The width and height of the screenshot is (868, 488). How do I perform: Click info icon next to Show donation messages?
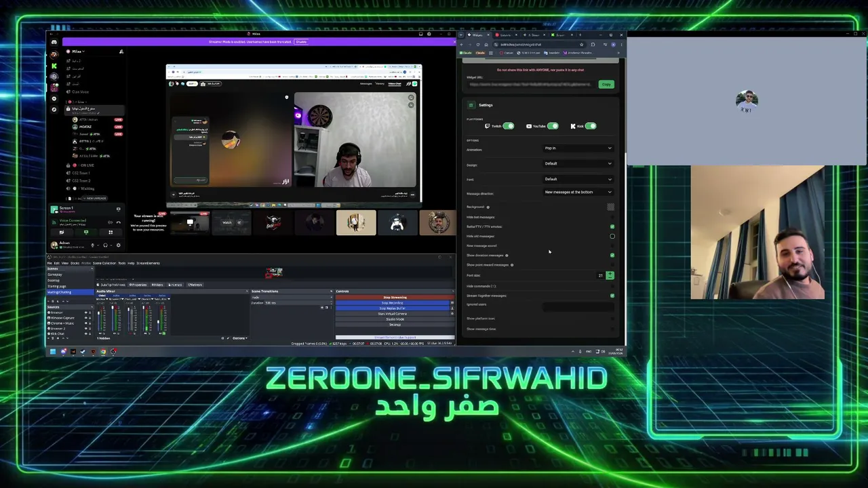(507, 256)
